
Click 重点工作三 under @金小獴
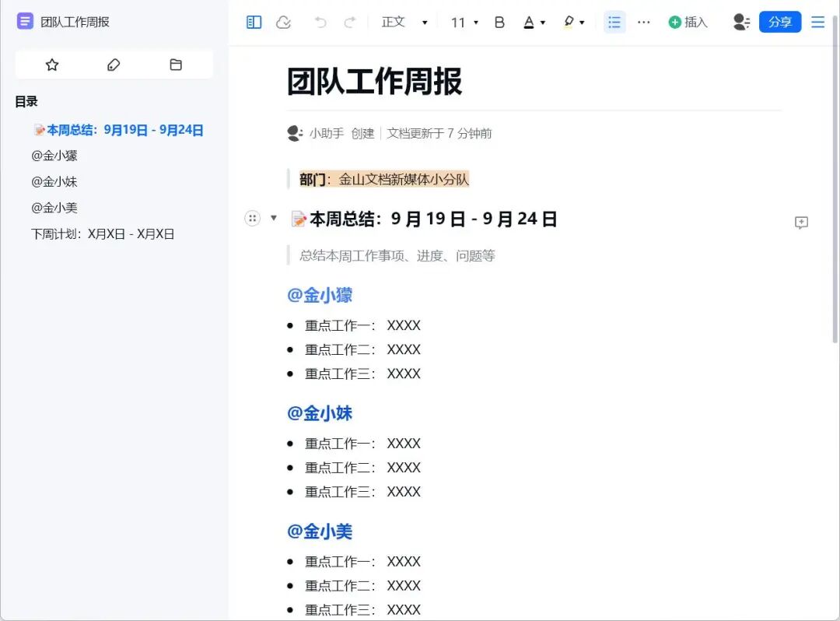(x=362, y=374)
